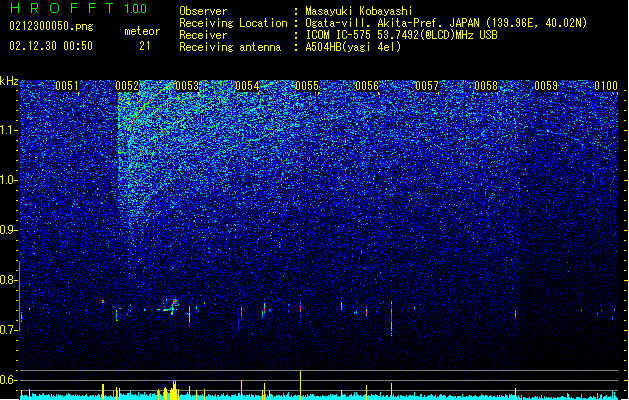Click the Receiving antenna label
This screenshot has height=400, width=629.
230,47
